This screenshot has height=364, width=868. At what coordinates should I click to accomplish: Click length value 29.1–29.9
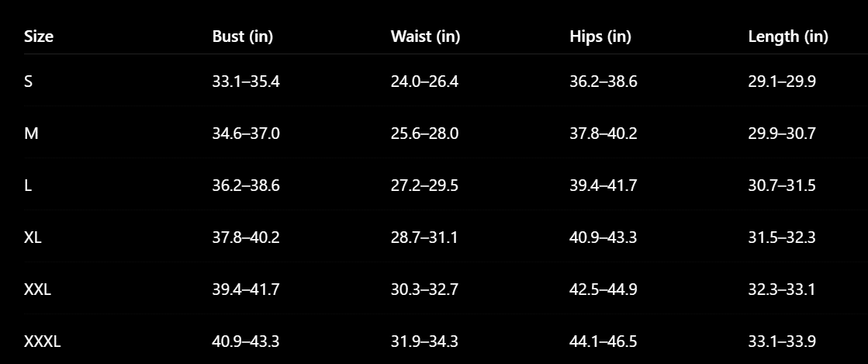[x=782, y=81]
